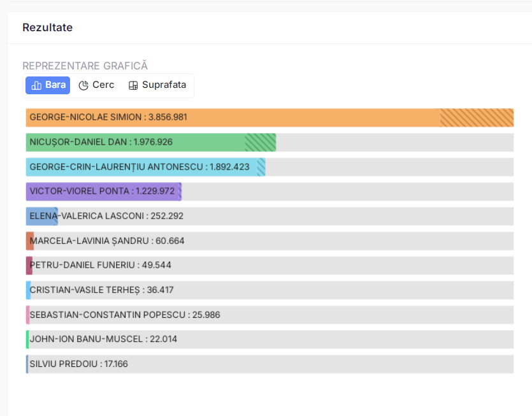Click the hatched cyan end of Antonescu's bar
The height and width of the screenshot is (416, 532).
(261, 167)
